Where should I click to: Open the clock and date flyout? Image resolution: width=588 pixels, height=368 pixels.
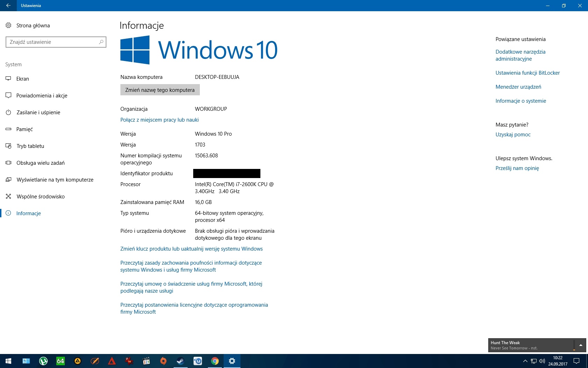tap(558, 361)
